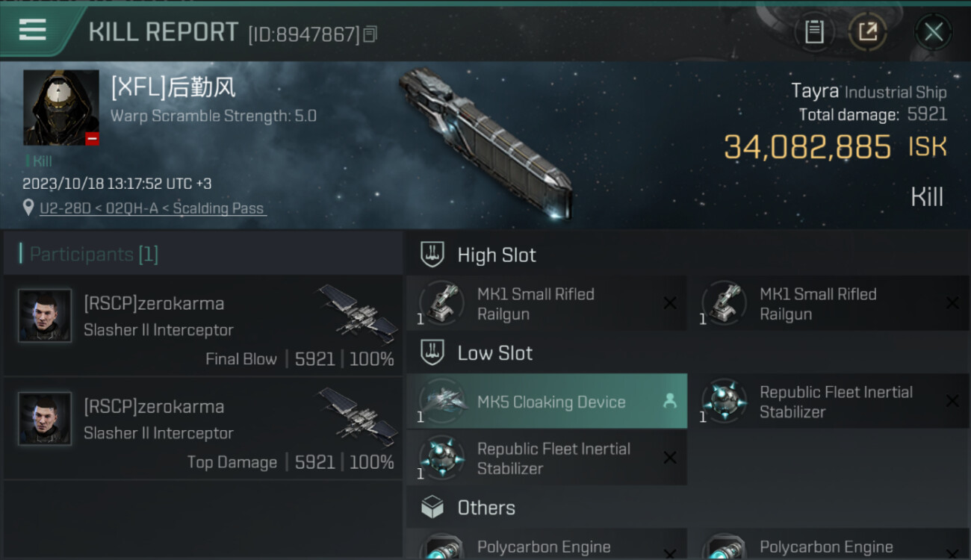The width and height of the screenshot is (971, 560).
Task: Click the clipboard report icon
Action: click(814, 32)
